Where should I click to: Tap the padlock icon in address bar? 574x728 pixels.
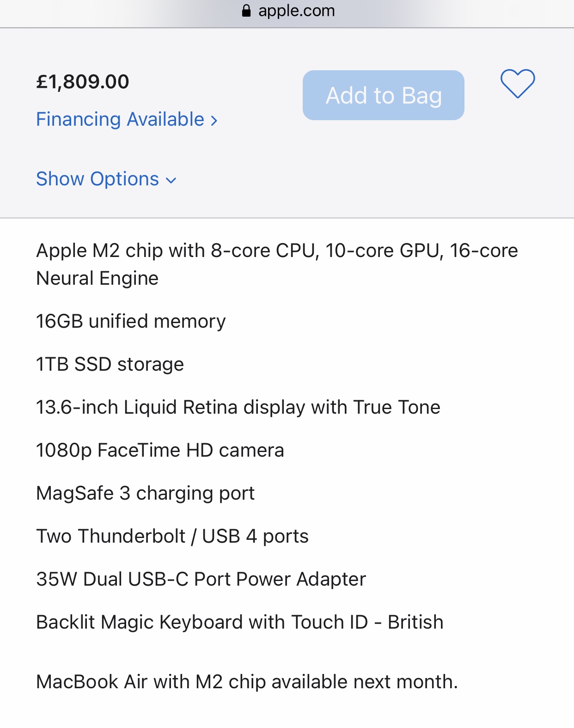pos(247,11)
